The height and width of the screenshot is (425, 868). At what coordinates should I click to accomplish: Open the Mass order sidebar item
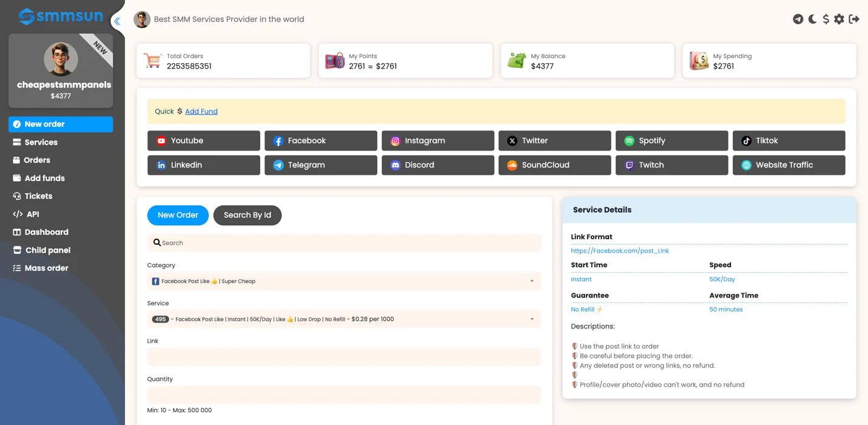pos(61,268)
